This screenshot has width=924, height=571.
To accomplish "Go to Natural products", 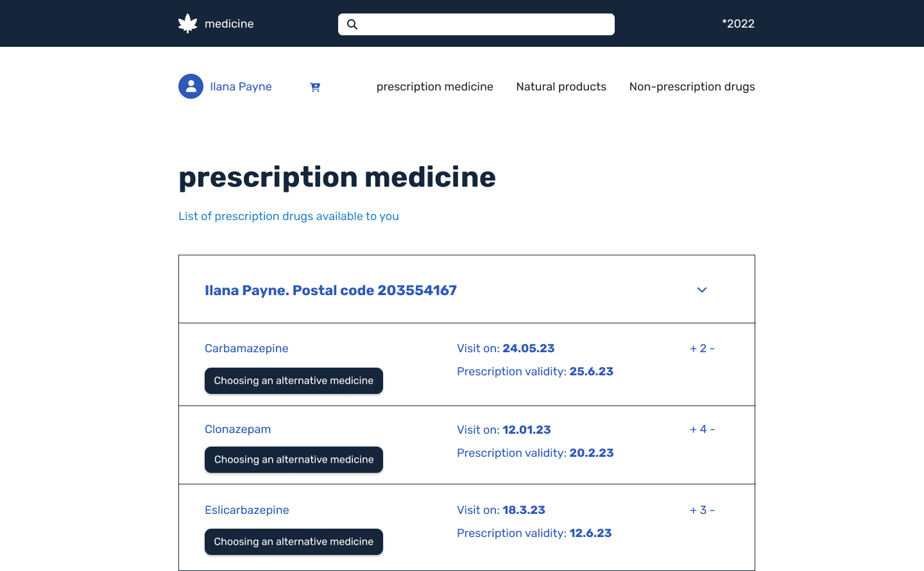I will pos(561,87).
